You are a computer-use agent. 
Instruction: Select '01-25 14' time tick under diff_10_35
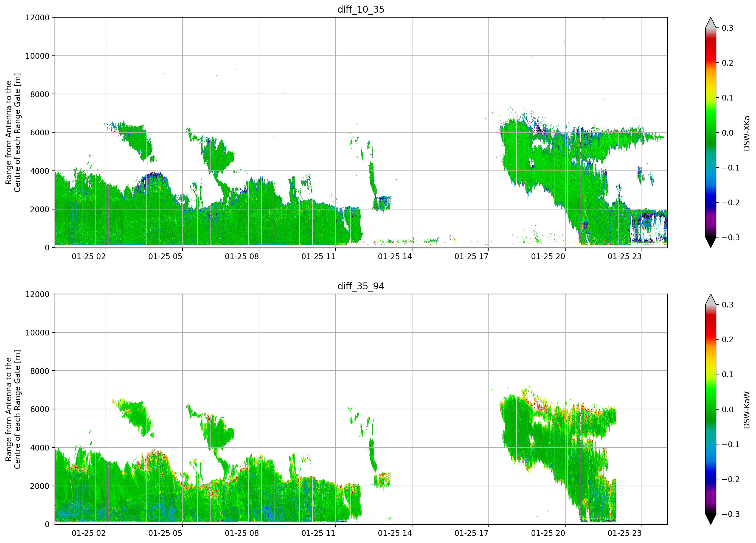[x=395, y=256]
